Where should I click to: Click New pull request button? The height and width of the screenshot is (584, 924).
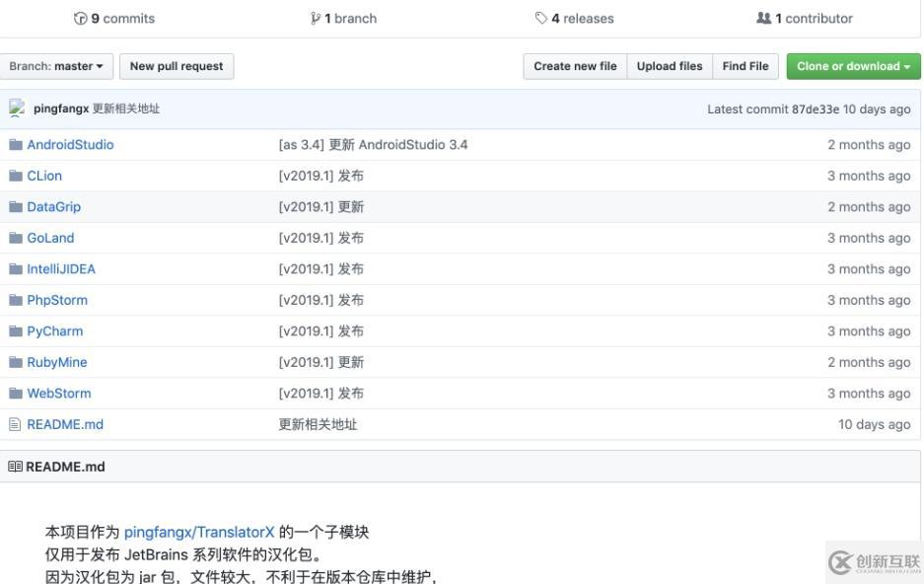[x=177, y=66]
